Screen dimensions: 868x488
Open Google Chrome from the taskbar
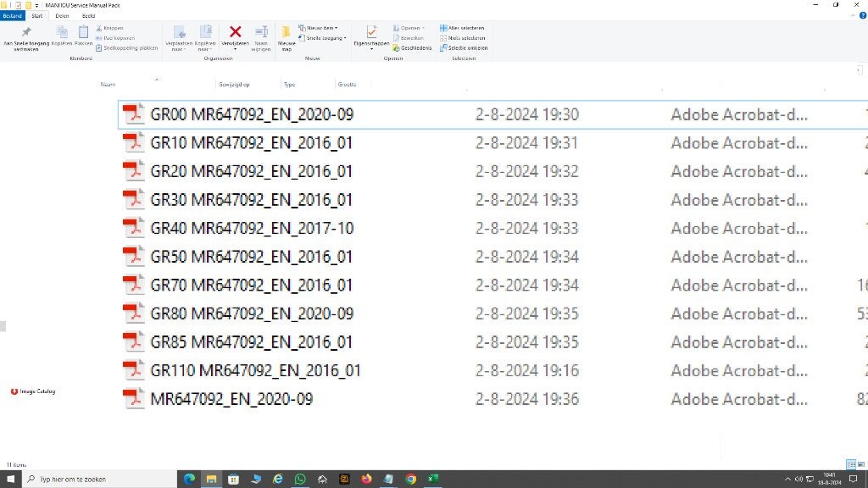[411, 480]
